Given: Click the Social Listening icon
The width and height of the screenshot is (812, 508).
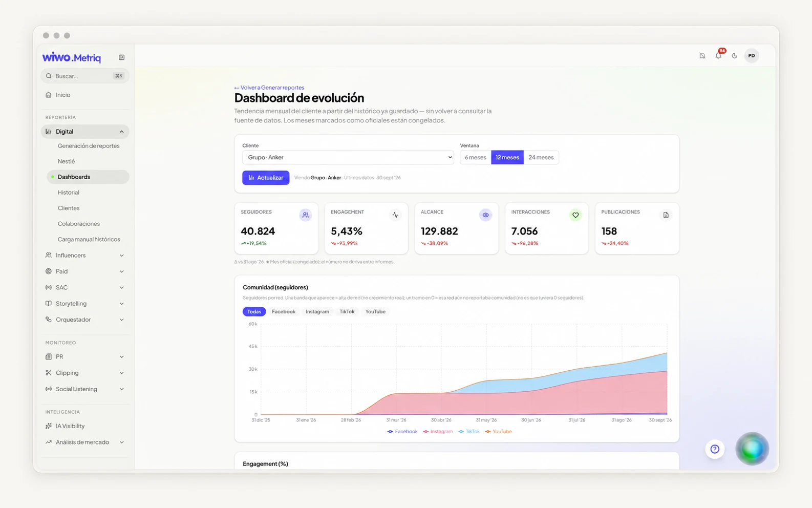Looking at the screenshot, I should 49,389.
